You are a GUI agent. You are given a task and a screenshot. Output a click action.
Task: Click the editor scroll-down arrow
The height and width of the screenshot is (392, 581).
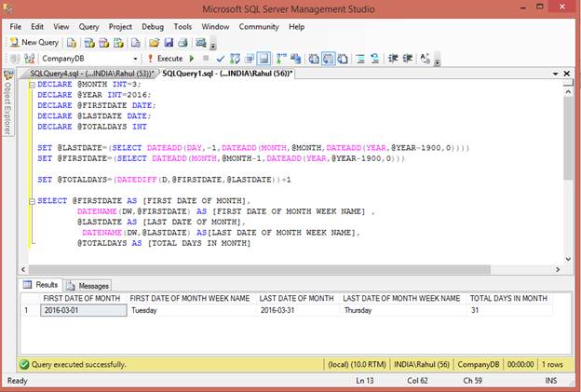[568, 259]
